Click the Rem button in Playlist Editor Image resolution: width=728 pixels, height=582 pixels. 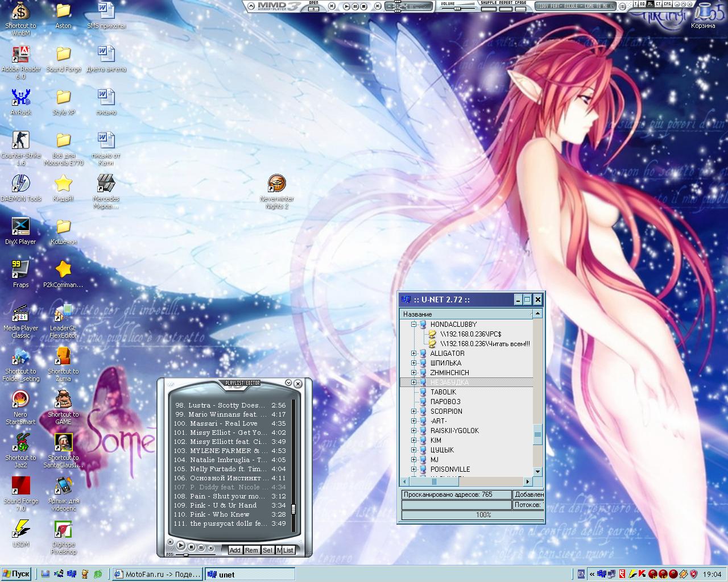(251, 550)
